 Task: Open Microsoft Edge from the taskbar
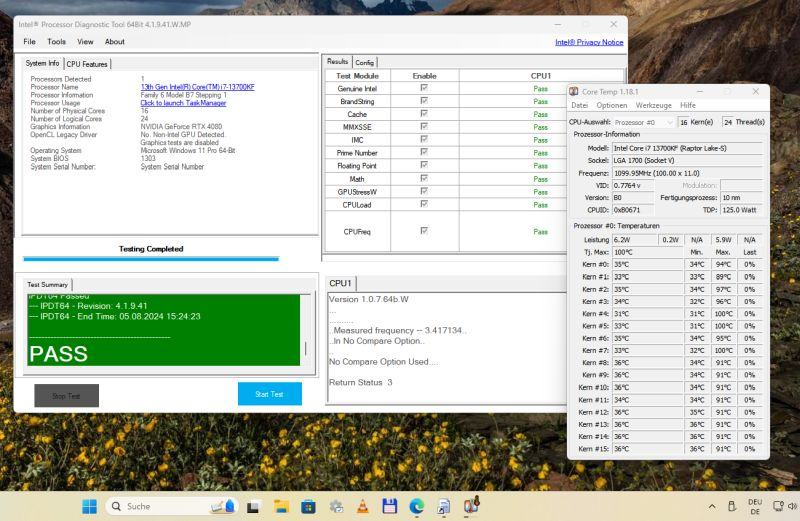click(417, 506)
